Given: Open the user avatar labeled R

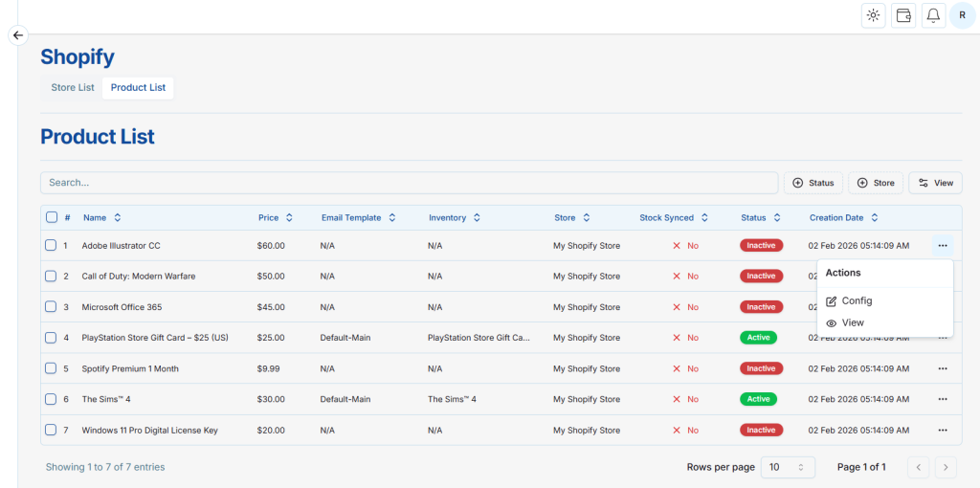Looking at the screenshot, I should pos(962,15).
